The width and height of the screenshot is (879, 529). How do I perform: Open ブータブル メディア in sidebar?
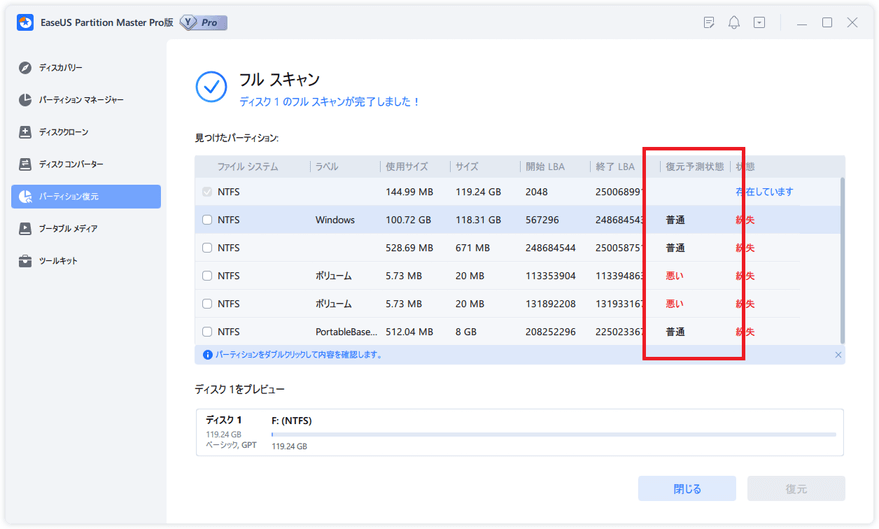[68, 229]
